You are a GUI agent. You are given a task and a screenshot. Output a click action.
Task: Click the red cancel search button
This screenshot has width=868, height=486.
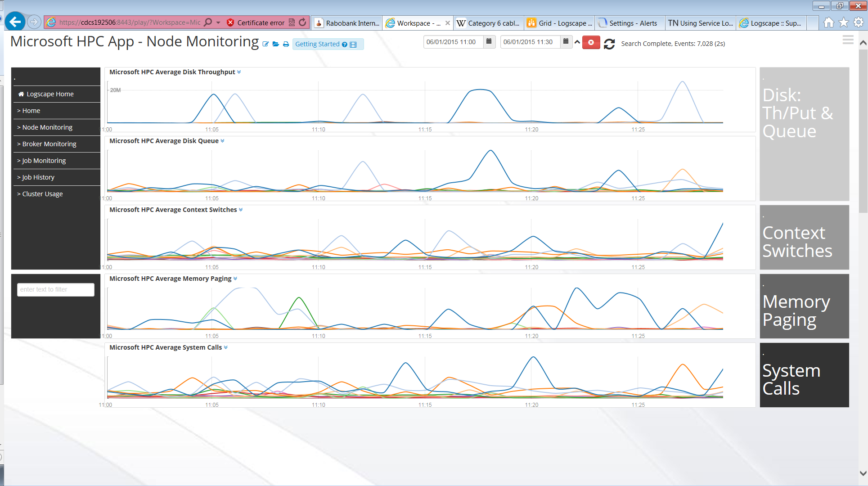591,42
